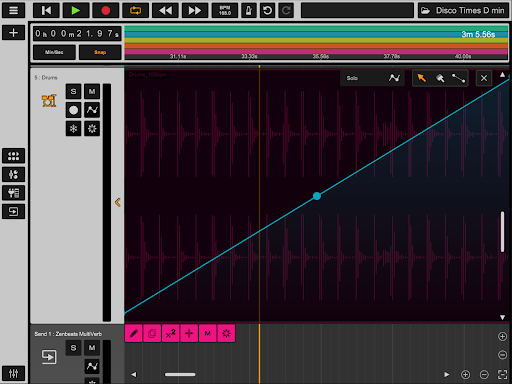Solo the Drums track

point(73,91)
